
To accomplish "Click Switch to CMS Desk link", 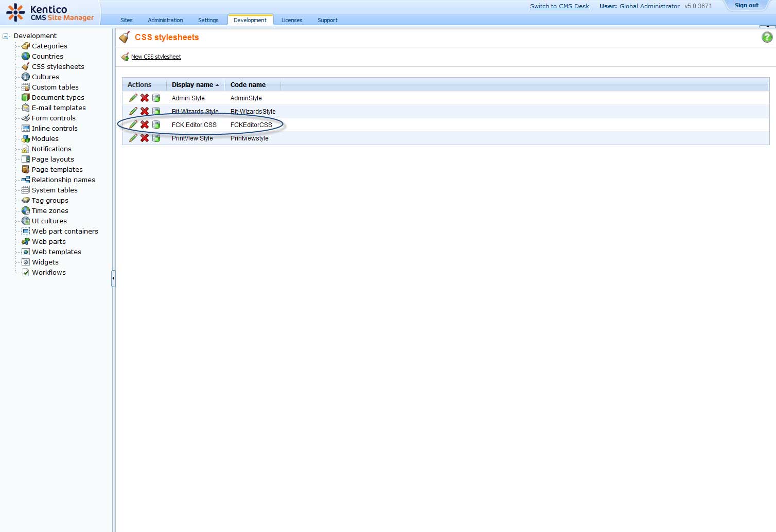I will pyautogui.click(x=559, y=6).
